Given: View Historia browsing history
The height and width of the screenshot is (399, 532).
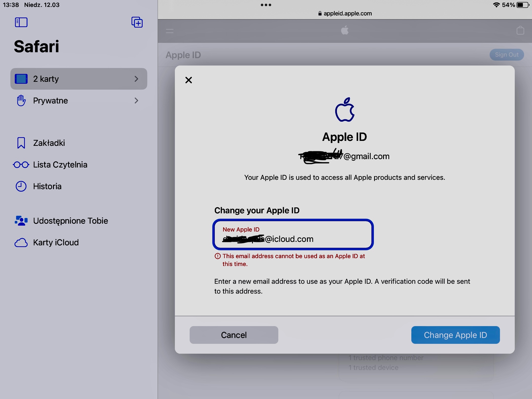Looking at the screenshot, I should coord(47,186).
